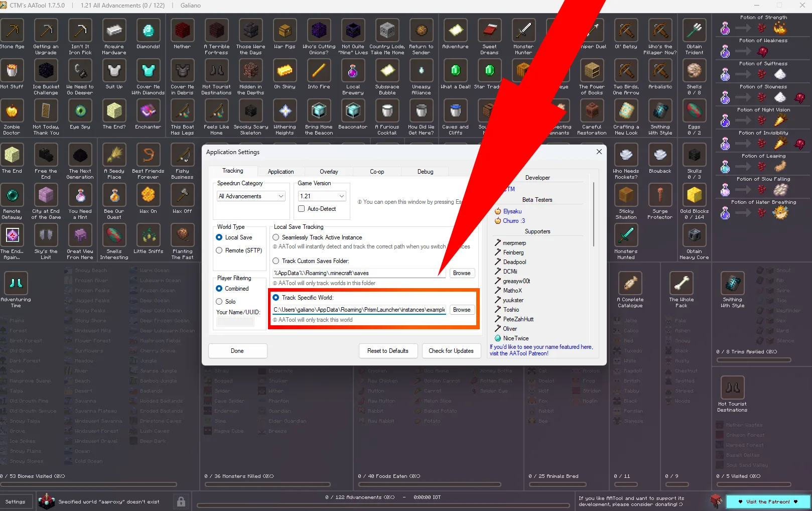This screenshot has height=511, width=812.
Task: Click the Wax On honeycomb icon
Action: 149,195
